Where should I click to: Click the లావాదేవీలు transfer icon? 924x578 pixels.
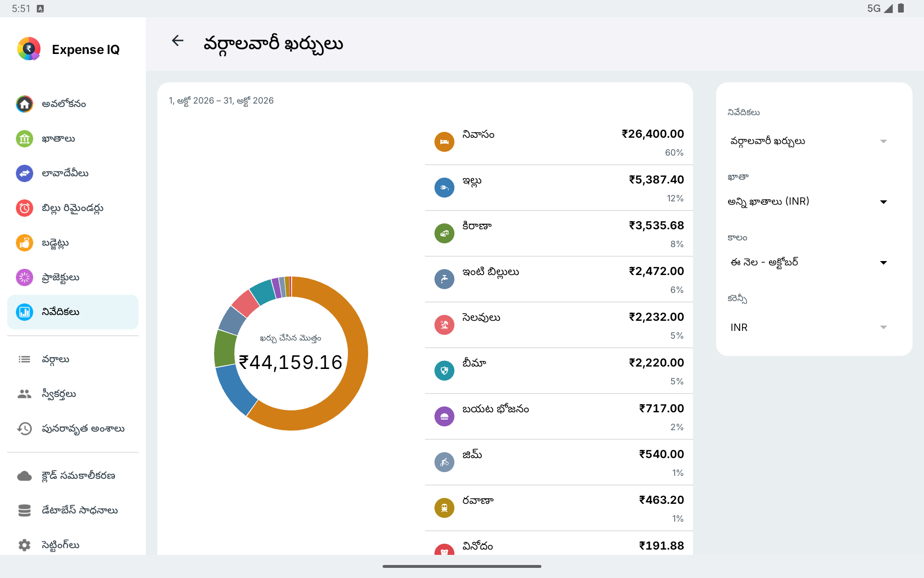(x=25, y=173)
